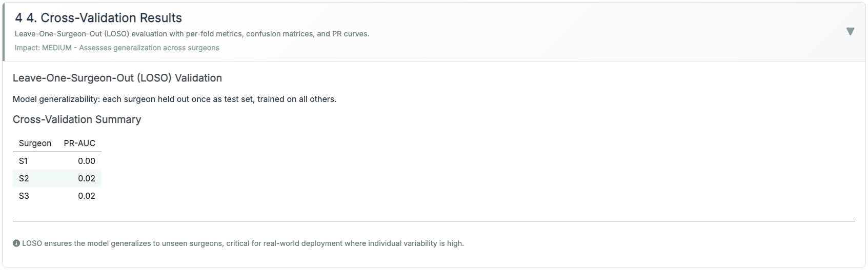Viewport: 868px width, 270px height.
Task: Select the S3 surgeon row
Action: point(24,196)
